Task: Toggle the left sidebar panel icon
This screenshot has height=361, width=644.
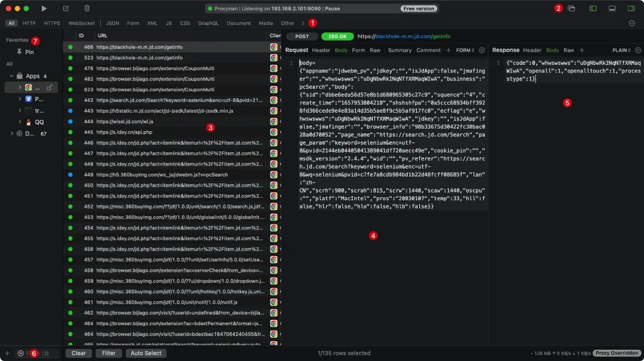Action: [593, 8]
